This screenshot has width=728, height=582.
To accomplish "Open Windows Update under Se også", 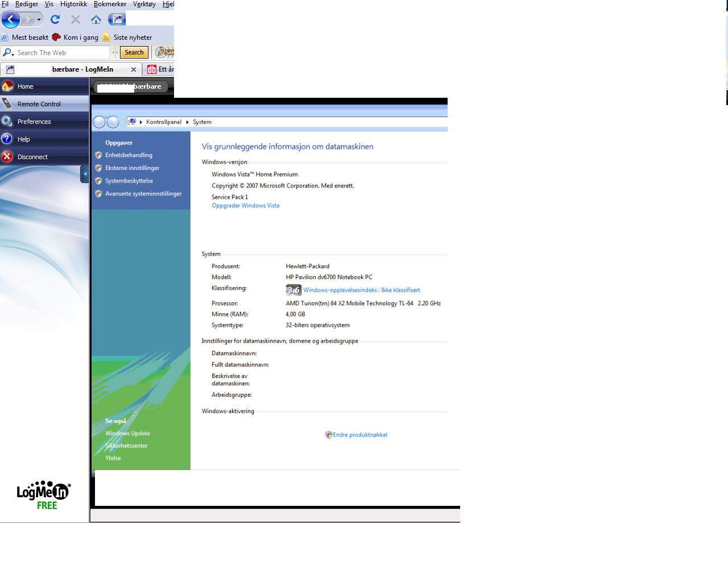I will (127, 433).
